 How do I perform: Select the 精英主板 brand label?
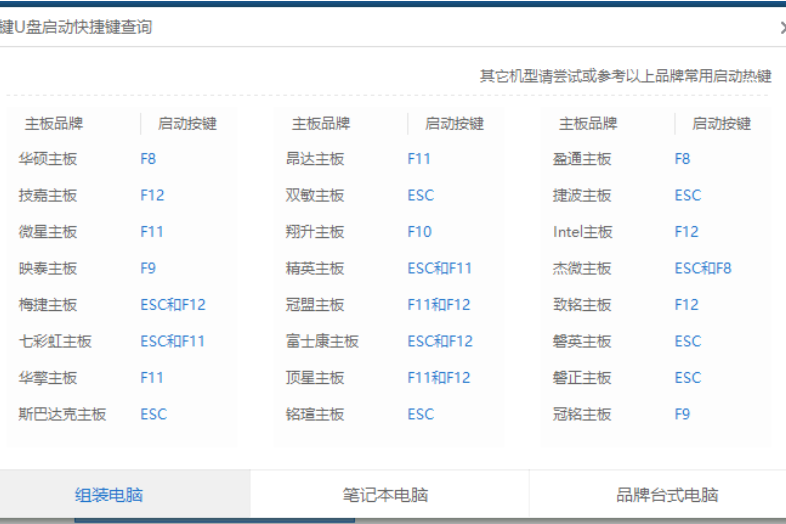point(315,268)
